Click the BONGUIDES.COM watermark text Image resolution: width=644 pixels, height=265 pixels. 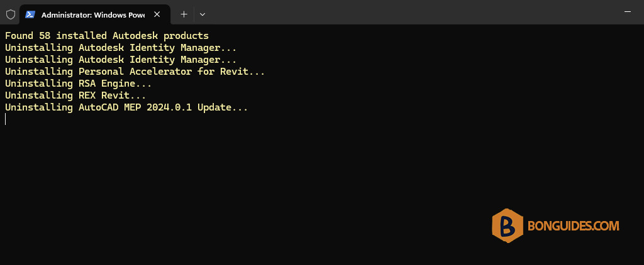(574, 225)
